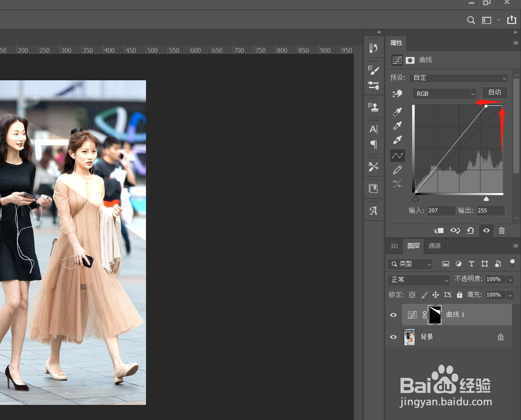
Task: Open the History panel icon
Action: pos(374,48)
